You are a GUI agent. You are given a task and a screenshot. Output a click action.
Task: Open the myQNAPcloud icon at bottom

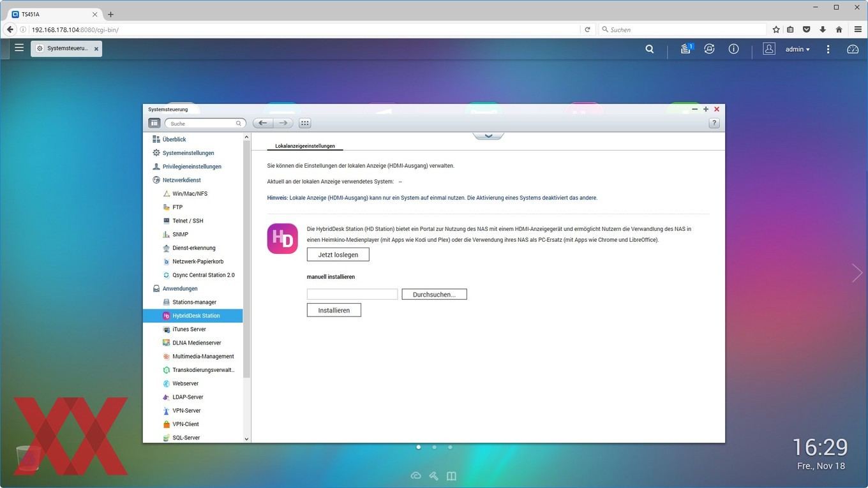(x=416, y=475)
